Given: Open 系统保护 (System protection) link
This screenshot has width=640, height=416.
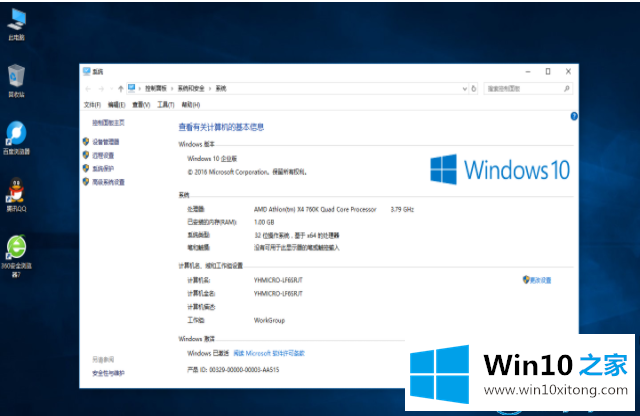Looking at the screenshot, I should [103, 168].
